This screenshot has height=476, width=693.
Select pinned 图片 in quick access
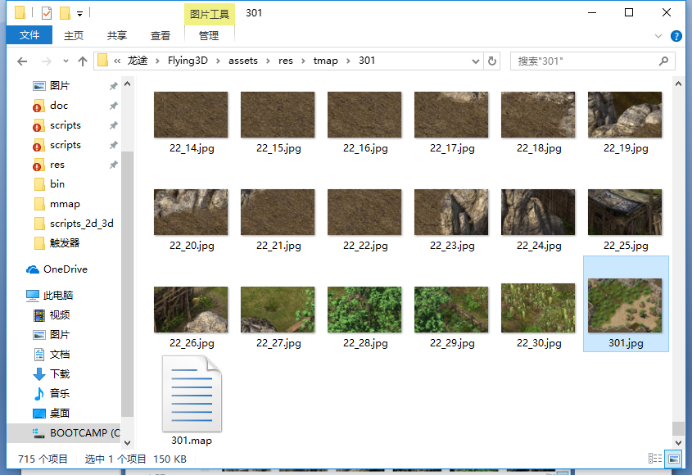[x=60, y=85]
